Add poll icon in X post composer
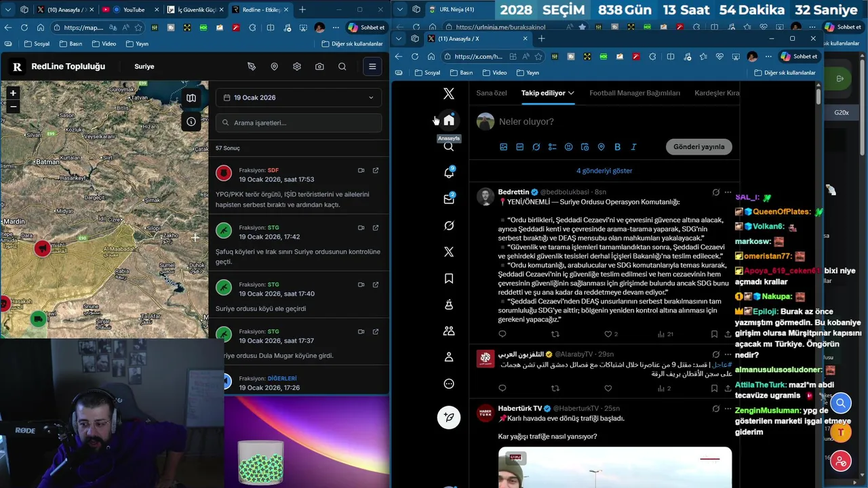 point(552,147)
